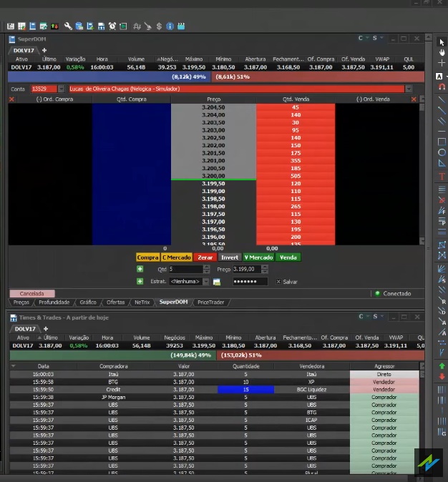Click the masked password field
The image size is (448, 482).
click(250, 282)
